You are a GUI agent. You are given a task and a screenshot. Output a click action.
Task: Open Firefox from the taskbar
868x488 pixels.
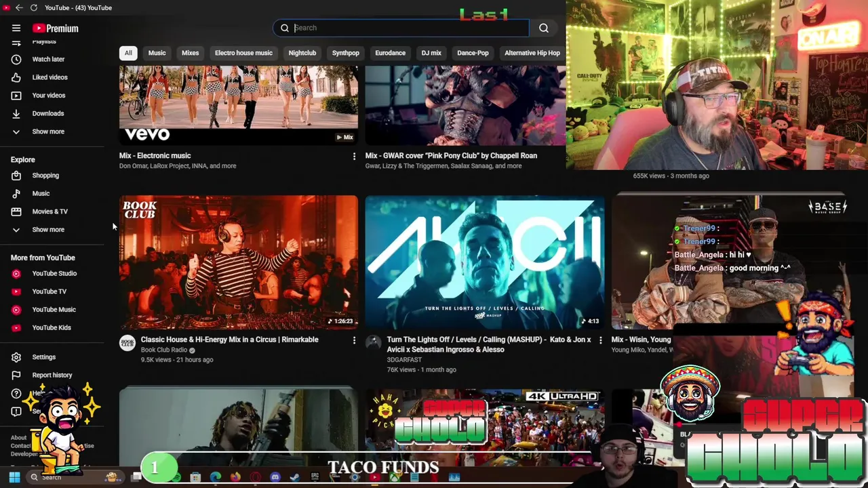pos(235,477)
